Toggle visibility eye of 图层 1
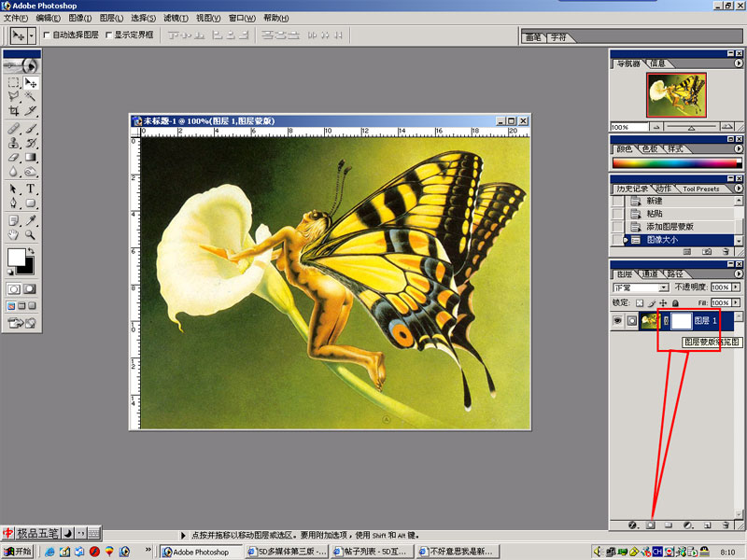The image size is (747, 560). click(617, 321)
